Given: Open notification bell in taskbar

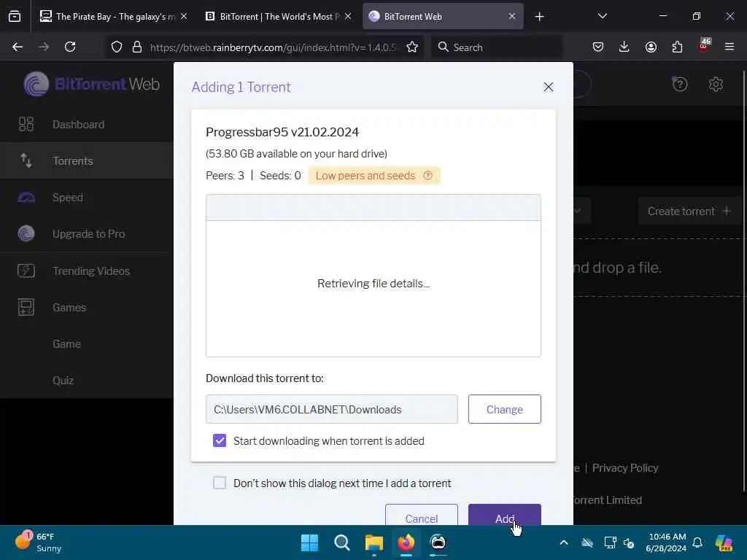Looking at the screenshot, I should pyautogui.click(x=697, y=542).
